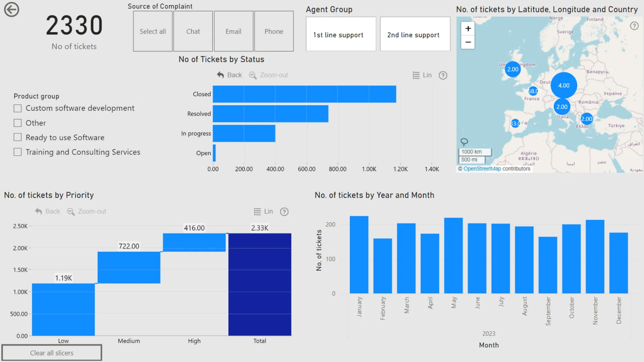
Task: Filter by Email source
Action: coord(233,31)
